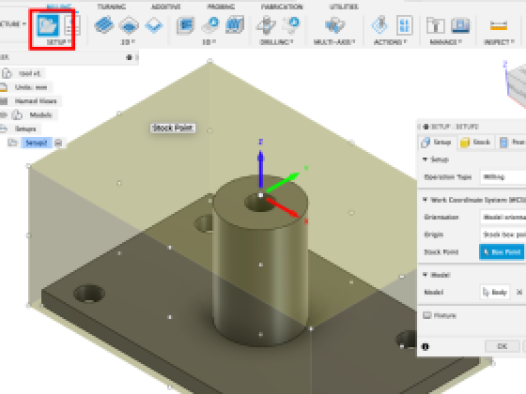This screenshot has width=526, height=394.
Task: Click the Multi-Axis toolpath icon
Action: pyautogui.click(x=335, y=25)
